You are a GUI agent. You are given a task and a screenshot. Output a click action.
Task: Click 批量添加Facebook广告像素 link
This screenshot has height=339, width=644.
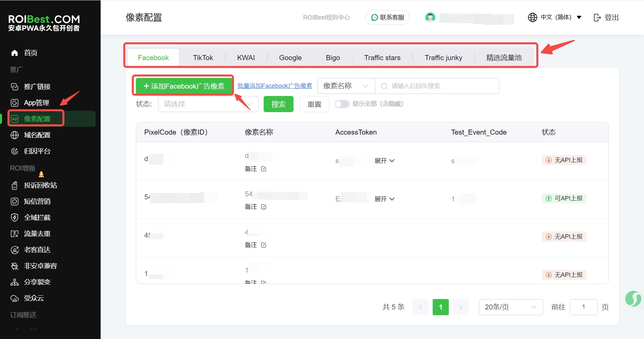(275, 86)
